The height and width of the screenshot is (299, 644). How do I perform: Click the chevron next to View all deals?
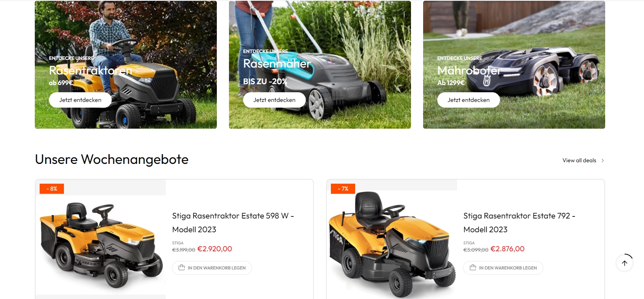(x=603, y=161)
